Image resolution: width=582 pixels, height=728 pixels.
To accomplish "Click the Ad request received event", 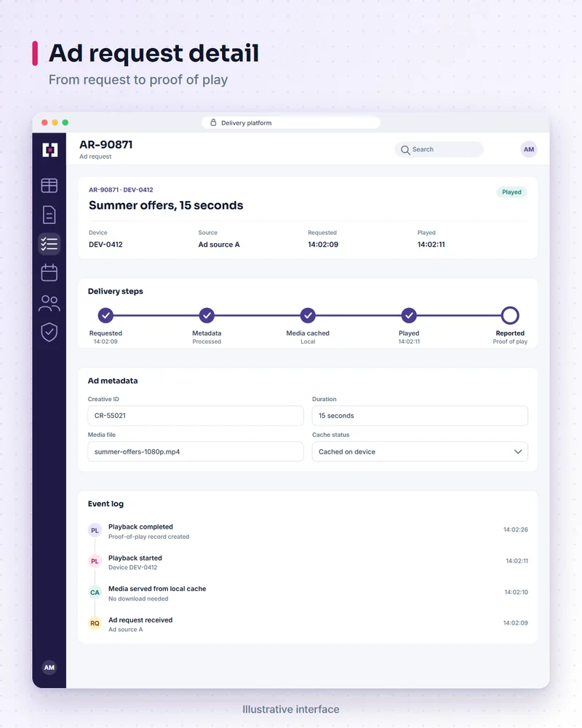I will [x=140, y=620].
